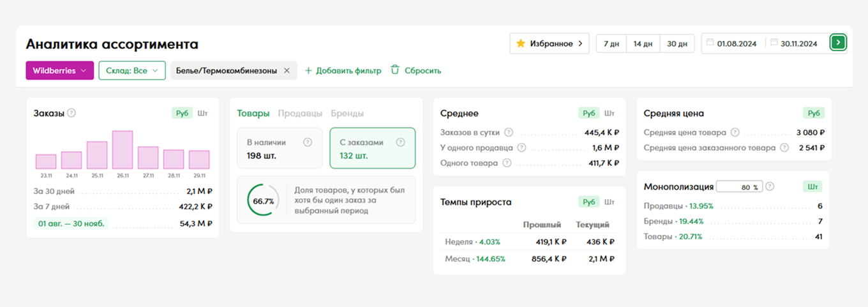Click Добавить фильтр link
The height and width of the screenshot is (307, 868).
(343, 71)
